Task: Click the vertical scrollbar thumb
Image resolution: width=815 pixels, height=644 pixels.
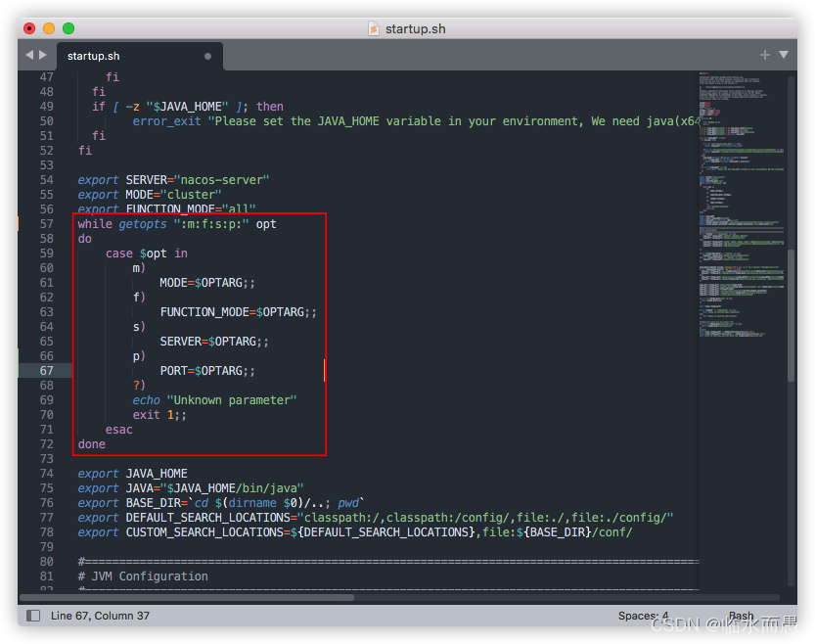Action: tap(792, 316)
